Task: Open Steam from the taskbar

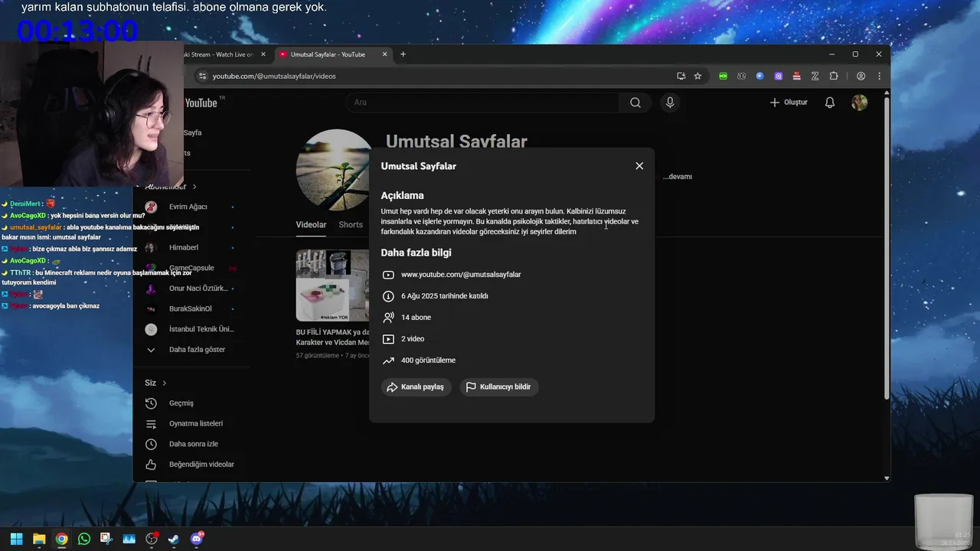Action: (x=174, y=539)
